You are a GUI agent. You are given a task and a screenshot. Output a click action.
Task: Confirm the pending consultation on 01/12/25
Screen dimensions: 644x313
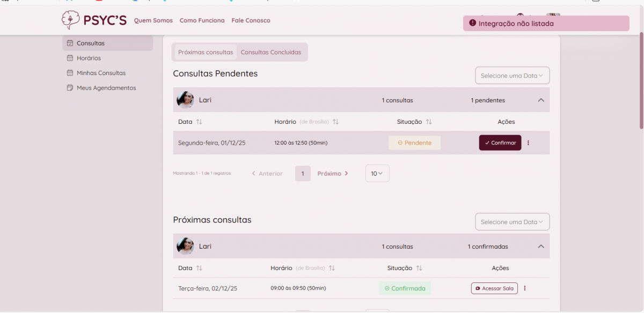pyautogui.click(x=500, y=143)
